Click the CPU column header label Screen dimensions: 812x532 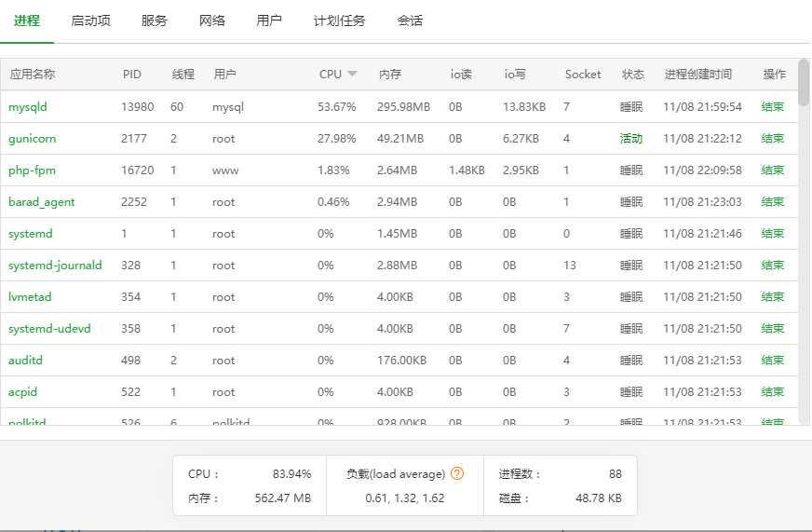coord(331,75)
